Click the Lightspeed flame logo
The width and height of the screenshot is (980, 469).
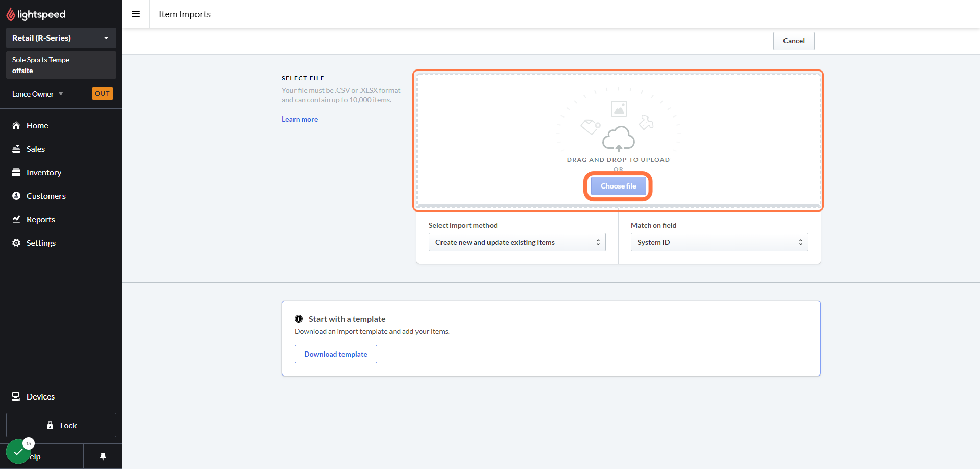(x=11, y=14)
